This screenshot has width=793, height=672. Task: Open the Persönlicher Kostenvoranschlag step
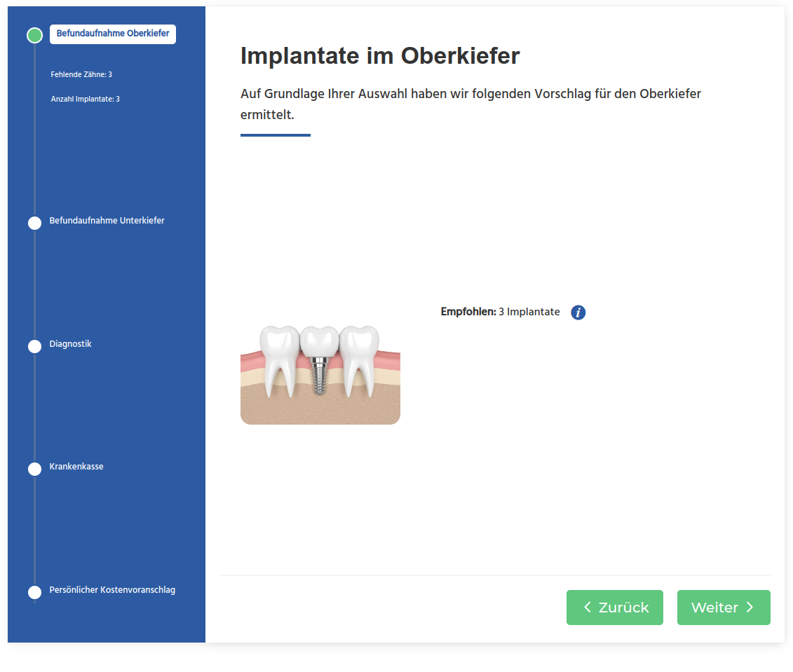112,589
